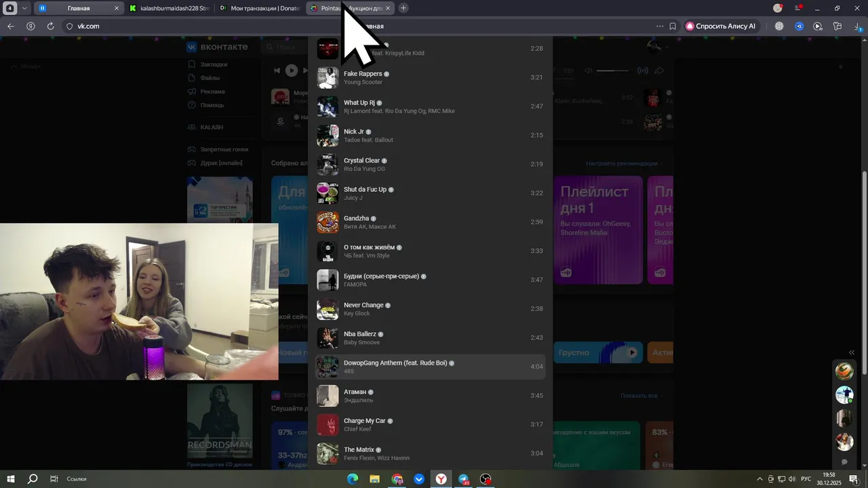The height and width of the screenshot is (488, 868).
Task: Open the three-dots page menu in address bar
Action: 660,26
